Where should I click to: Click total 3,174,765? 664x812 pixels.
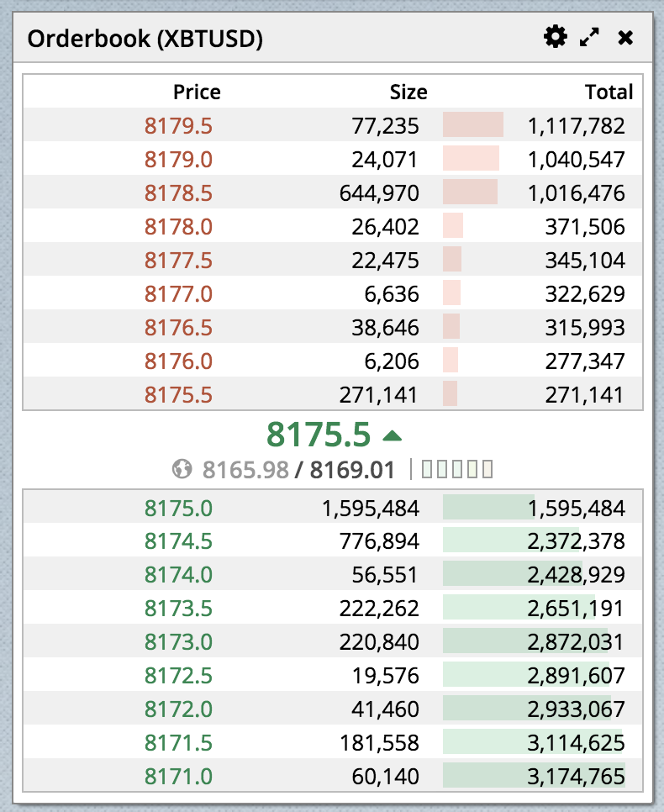[x=577, y=778]
